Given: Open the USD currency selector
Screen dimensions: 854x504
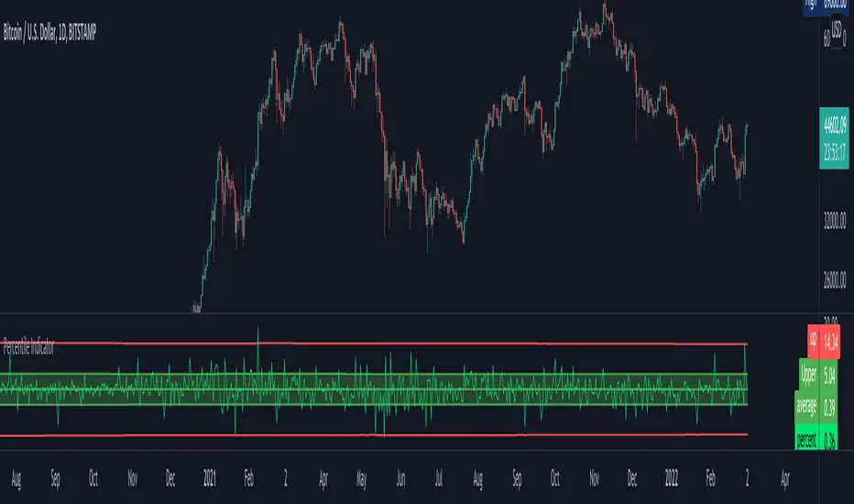Looking at the screenshot, I should pyautogui.click(x=837, y=27).
